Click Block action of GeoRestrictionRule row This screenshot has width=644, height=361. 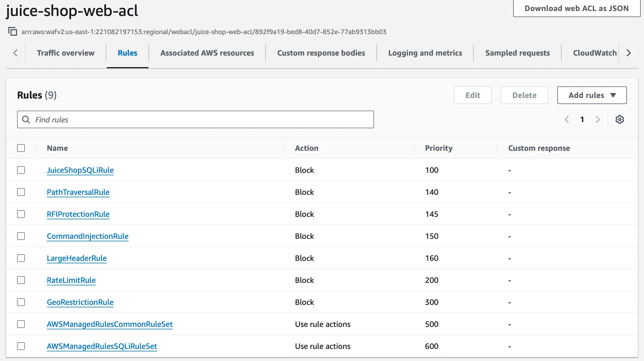pos(304,302)
